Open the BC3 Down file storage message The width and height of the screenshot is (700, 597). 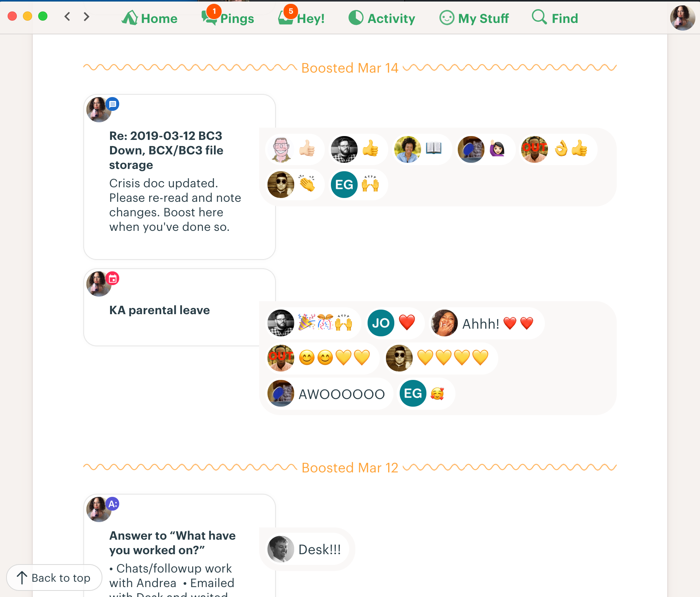point(166,150)
